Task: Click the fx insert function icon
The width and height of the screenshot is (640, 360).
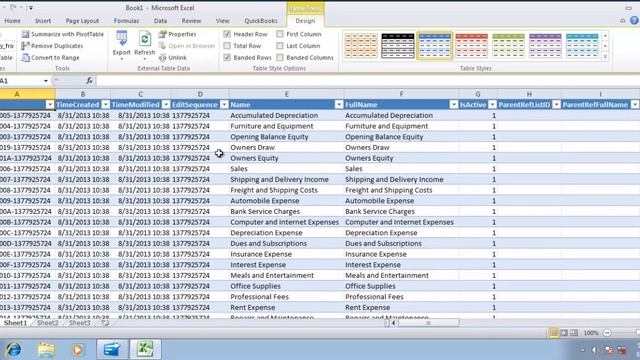Action: tap(89, 81)
